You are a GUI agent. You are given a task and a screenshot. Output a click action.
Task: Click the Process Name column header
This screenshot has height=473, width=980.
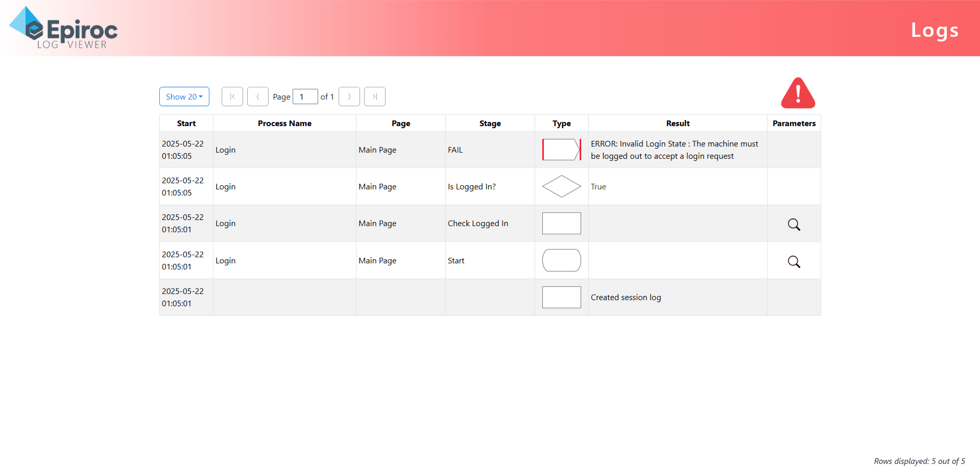284,123
